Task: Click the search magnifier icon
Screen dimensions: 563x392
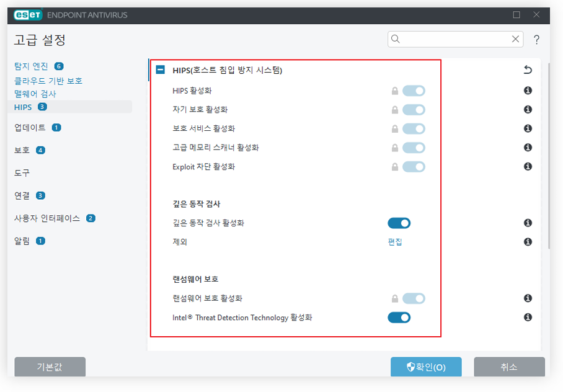Action: pos(396,39)
